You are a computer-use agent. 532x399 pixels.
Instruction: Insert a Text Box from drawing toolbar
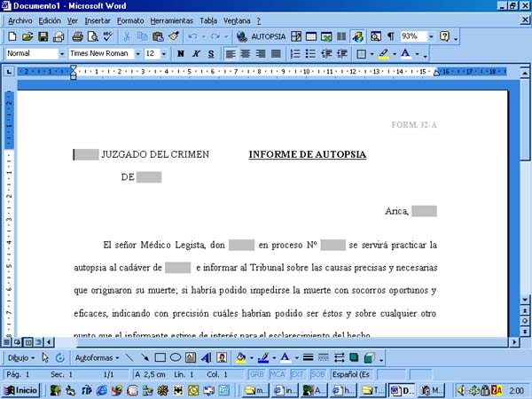(x=191, y=357)
